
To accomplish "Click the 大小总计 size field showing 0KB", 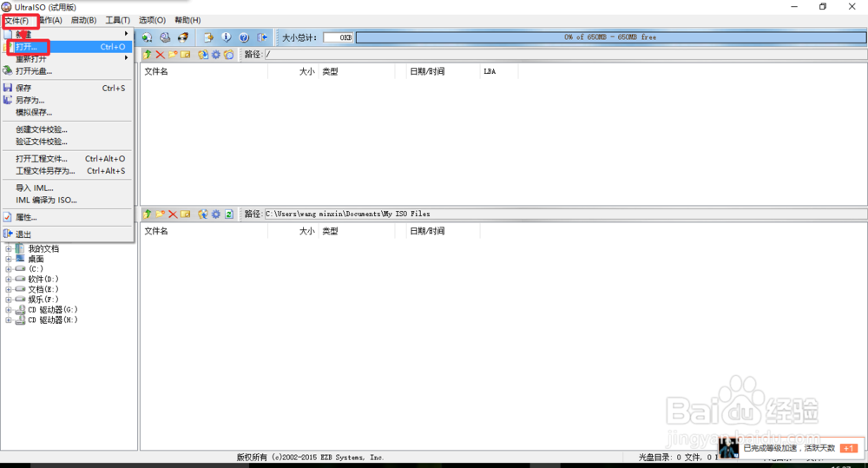I will pyautogui.click(x=339, y=37).
